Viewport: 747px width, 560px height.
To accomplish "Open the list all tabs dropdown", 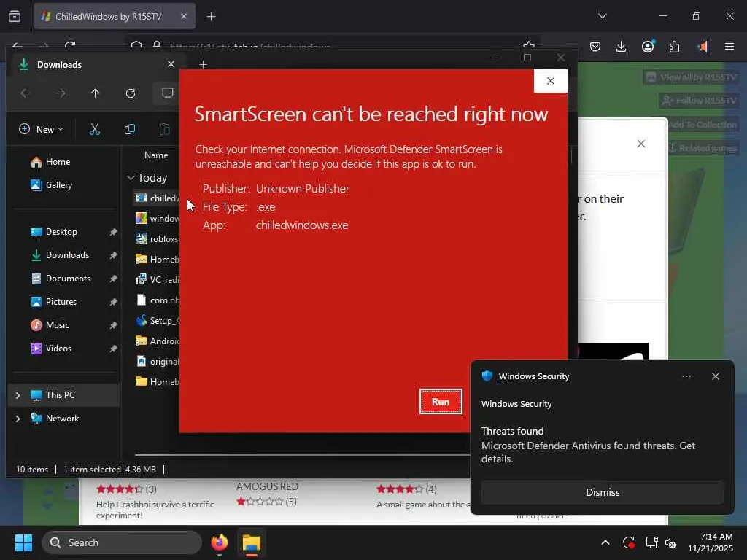I will pyautogui.click(x=602, y=16).
